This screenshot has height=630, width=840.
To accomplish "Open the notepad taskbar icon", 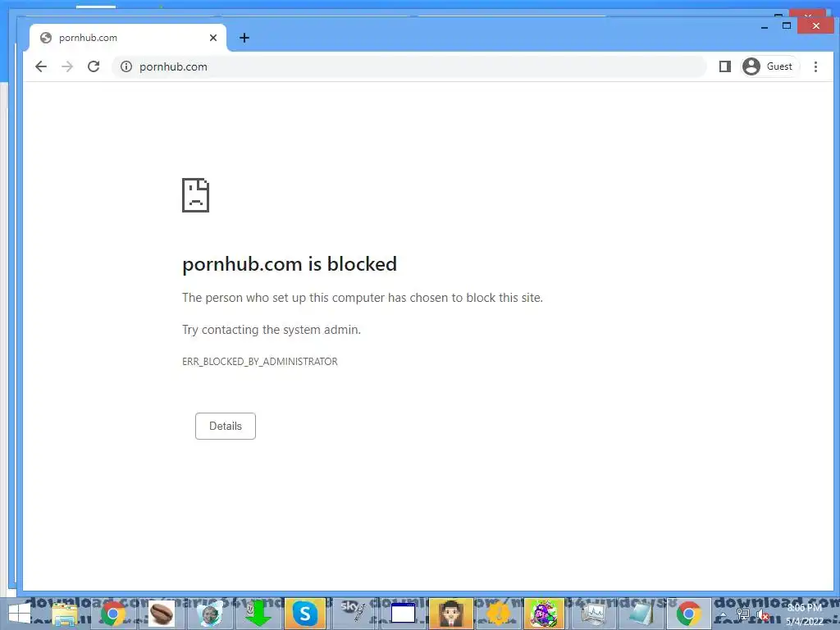I will coord(641,614).
